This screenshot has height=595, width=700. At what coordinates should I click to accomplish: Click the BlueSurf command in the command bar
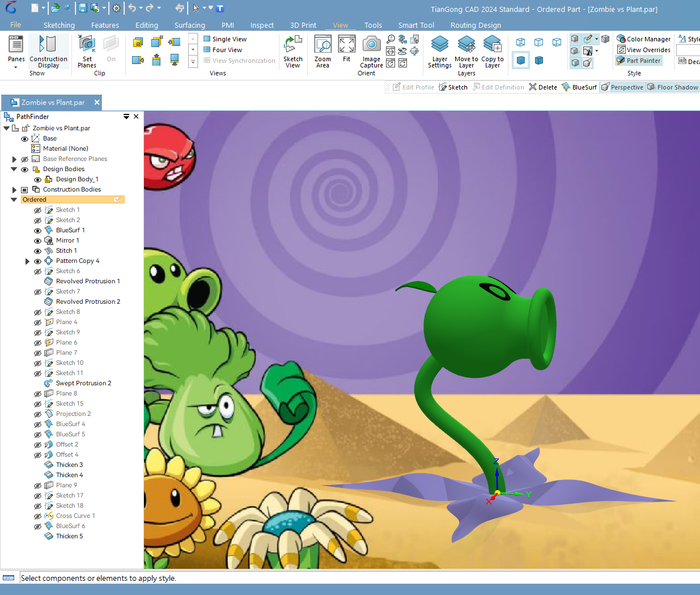pos(579,87)
